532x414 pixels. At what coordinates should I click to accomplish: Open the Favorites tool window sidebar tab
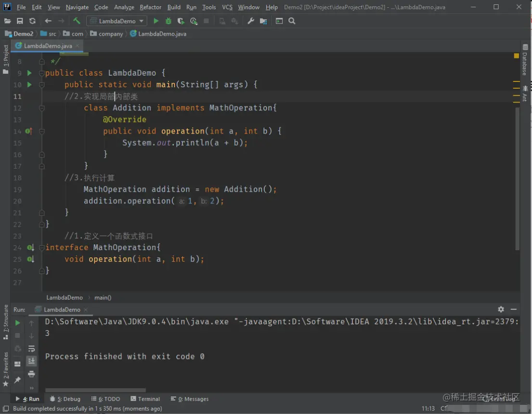point(5,369)
